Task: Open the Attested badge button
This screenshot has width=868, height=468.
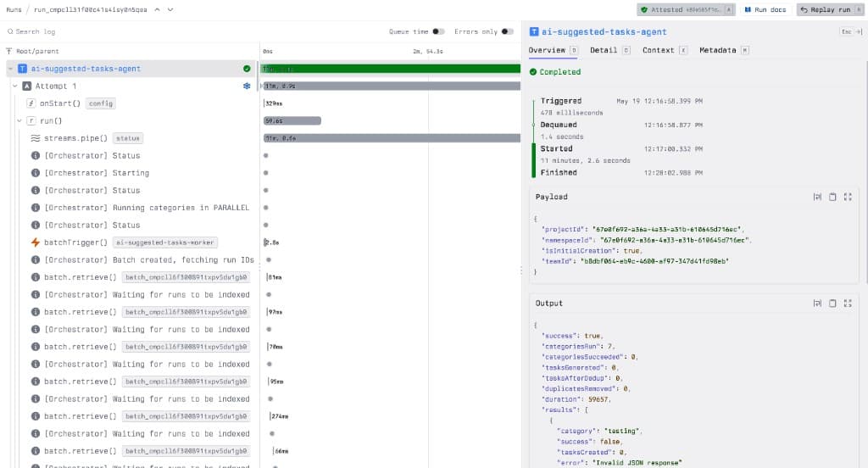Action: click(686, 9)
